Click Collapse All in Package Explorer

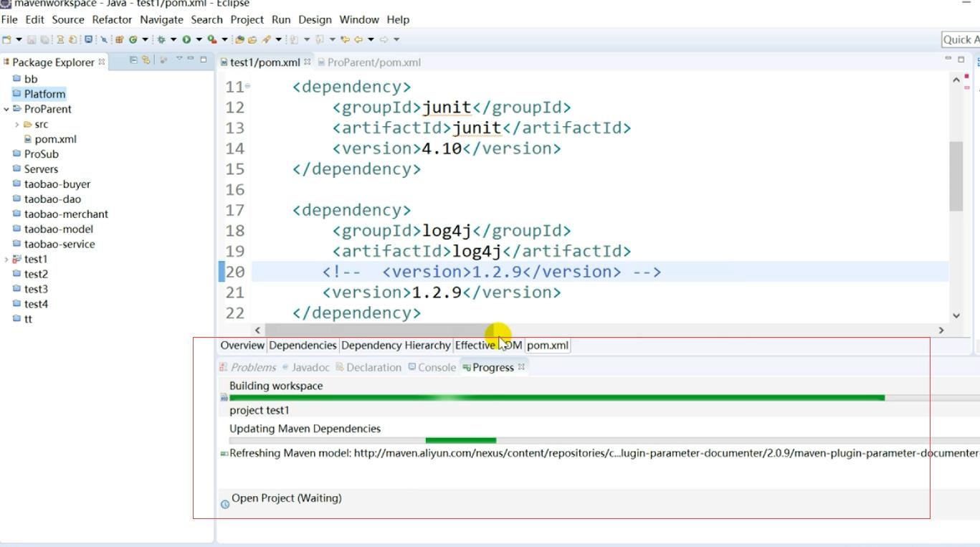click(135, 62)
